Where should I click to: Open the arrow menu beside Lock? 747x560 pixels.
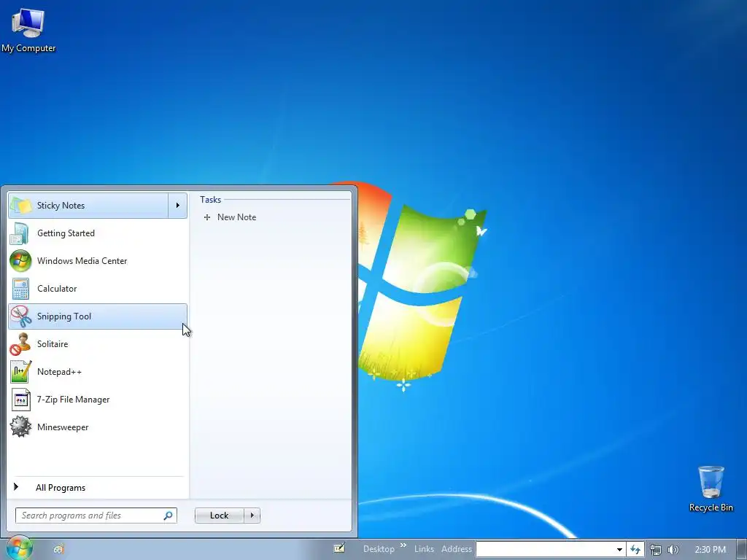(x=252, y=516)
